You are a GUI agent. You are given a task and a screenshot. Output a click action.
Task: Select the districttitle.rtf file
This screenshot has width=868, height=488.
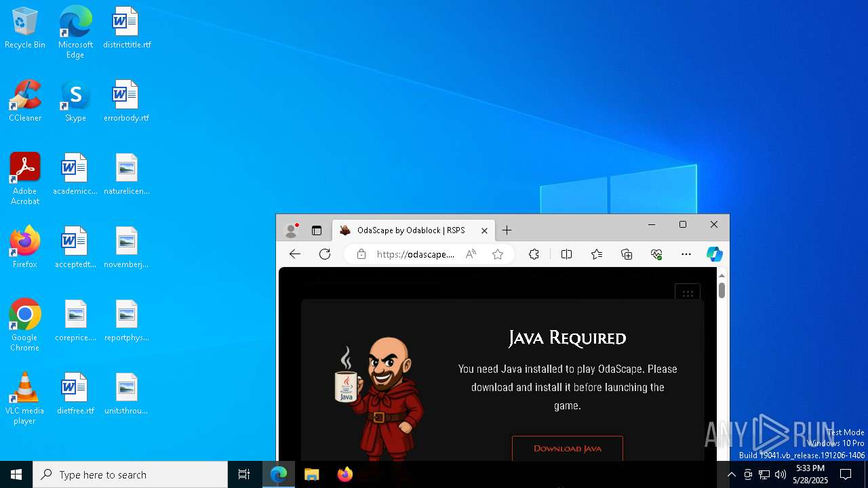127,28
